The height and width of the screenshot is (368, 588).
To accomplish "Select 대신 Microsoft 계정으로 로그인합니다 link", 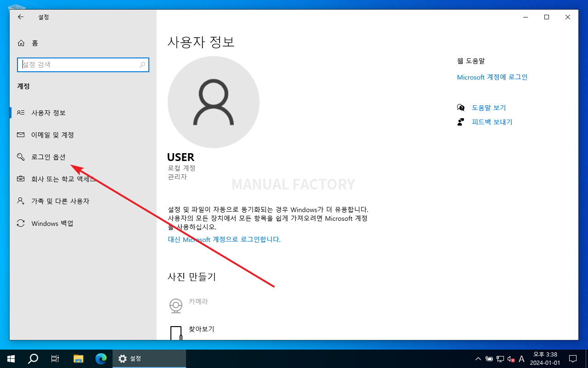I will coord(224,239).
